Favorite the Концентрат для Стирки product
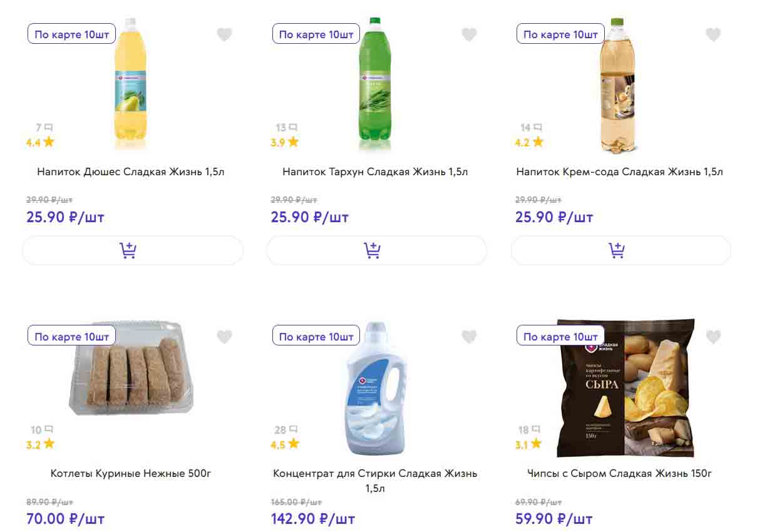Image resolution: width=767 pixels, height=532 pixels. [469, 337]
